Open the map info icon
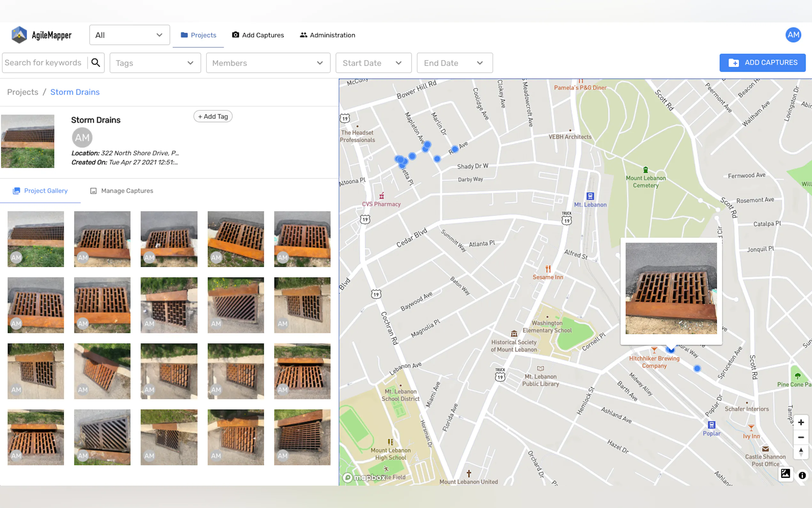 tap(802, 475)
